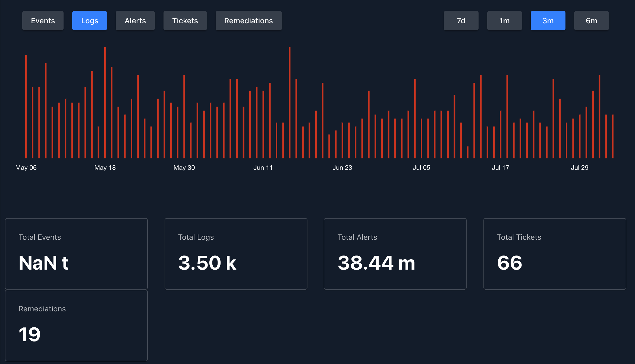The height and width of the screenshot is (364, 635).
Task: Set time range to 7d
Action: tap(461, 21)
